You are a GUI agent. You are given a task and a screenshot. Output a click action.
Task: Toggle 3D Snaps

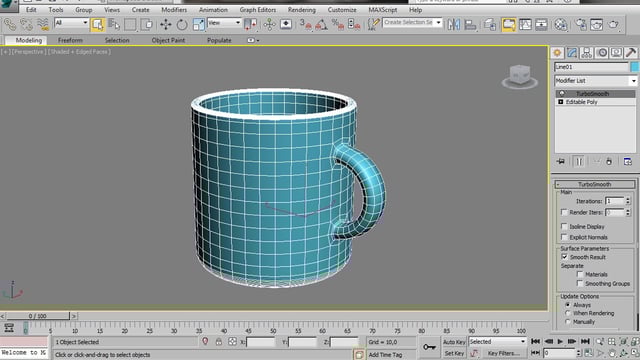[305, 24]
